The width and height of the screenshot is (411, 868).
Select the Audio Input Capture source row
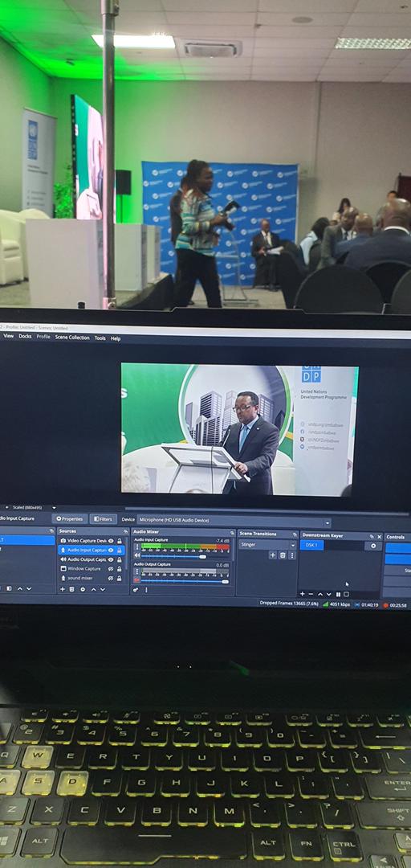92,551
